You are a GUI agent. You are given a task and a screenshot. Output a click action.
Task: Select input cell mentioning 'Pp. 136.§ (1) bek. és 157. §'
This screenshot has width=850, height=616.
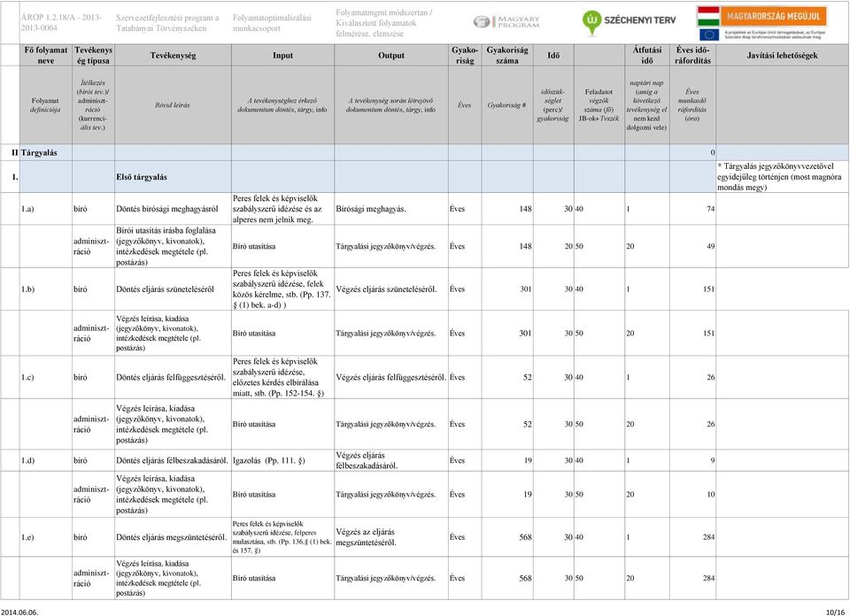tap(283, 537)
